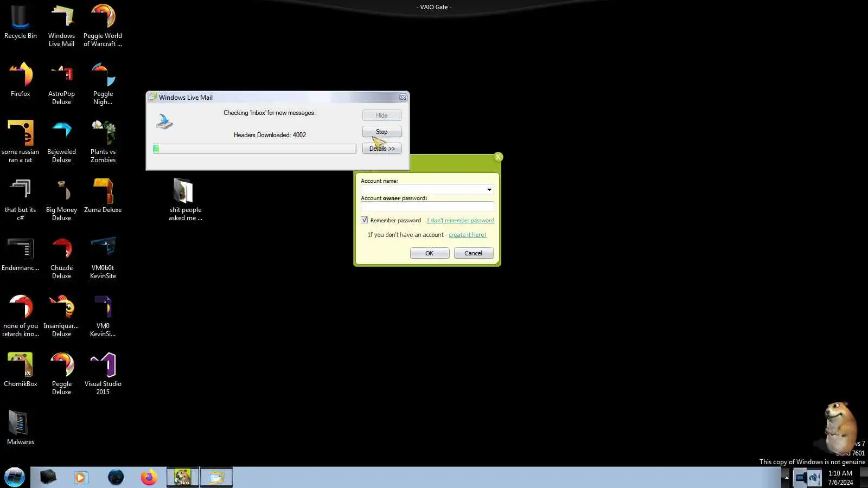The height and width of the screenshot is (488, 868).
Task: Click the 'I don't remember password' link
Action: point(461,221)
